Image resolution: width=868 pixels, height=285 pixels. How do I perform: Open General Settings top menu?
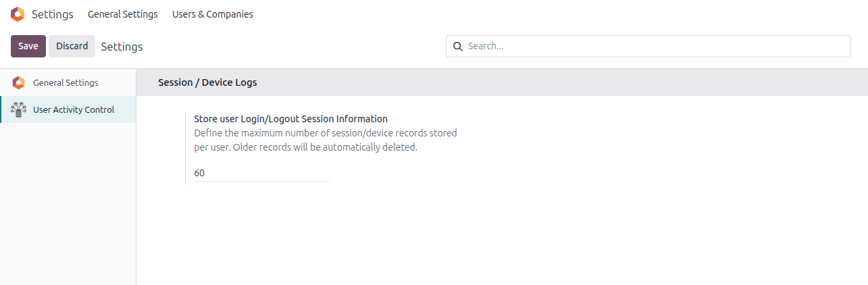122,14
